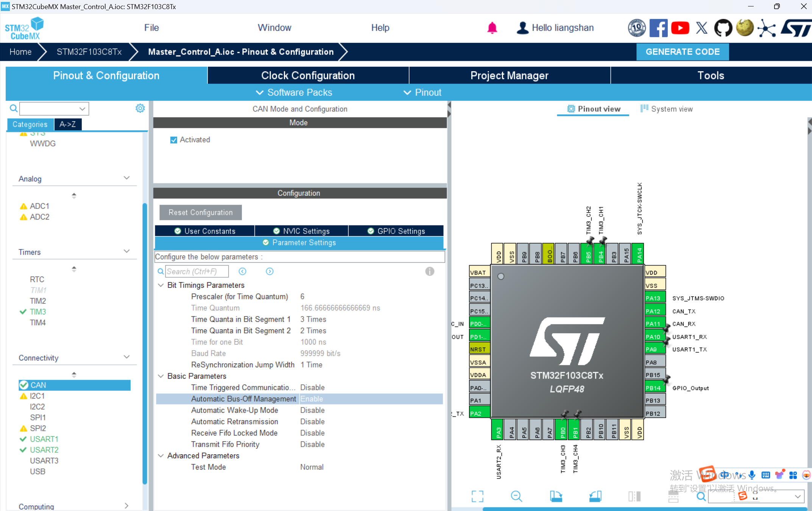This screenshot has width=812, height=511.
Task: Click next search result arrow icon
Action: tap(270, 271)
